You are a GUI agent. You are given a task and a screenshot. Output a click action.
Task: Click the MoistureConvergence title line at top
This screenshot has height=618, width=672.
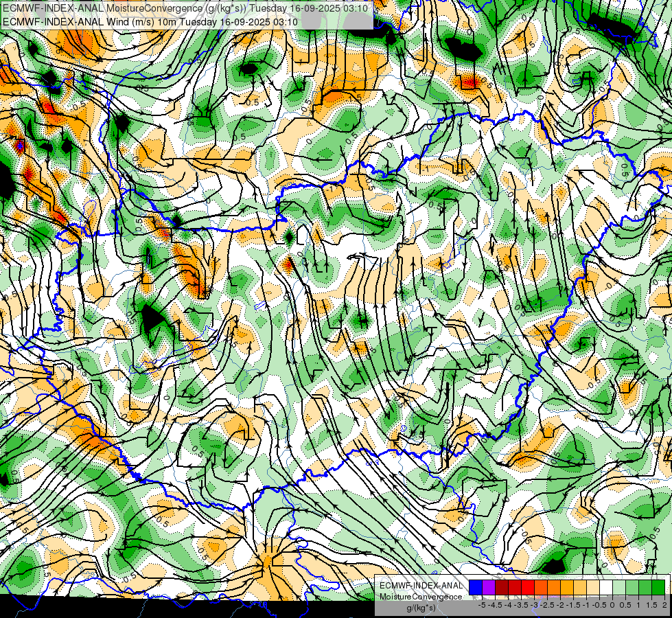185,8
